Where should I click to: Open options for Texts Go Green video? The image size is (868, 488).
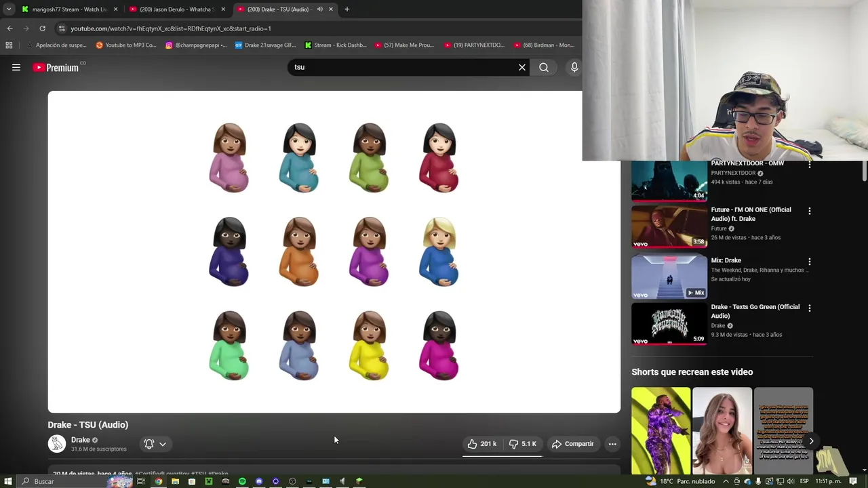tap(809, 308)
